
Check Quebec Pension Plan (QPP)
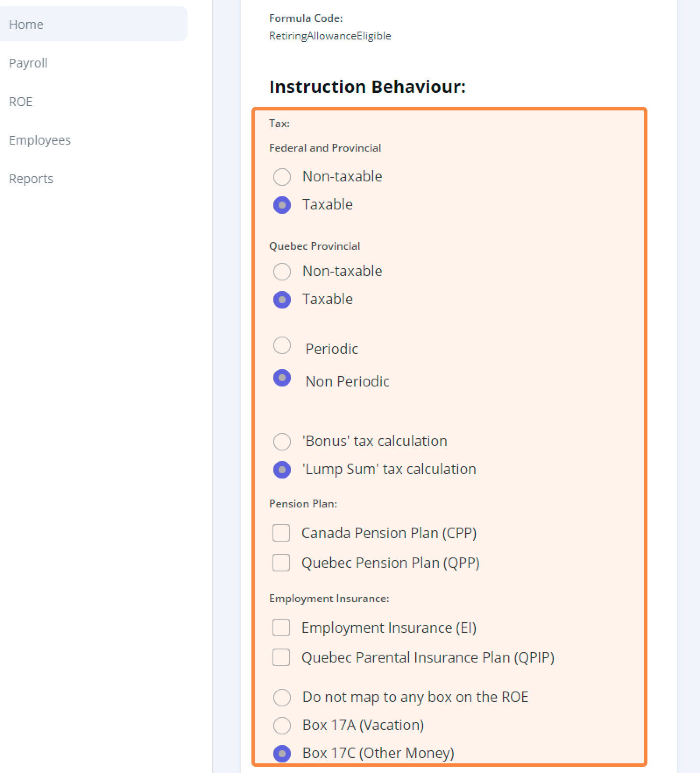(281, 563)
